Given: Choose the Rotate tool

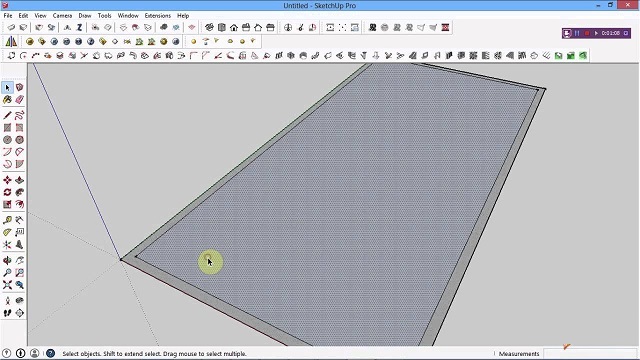Looking at the screenshot, I should (x=7, y=192).
